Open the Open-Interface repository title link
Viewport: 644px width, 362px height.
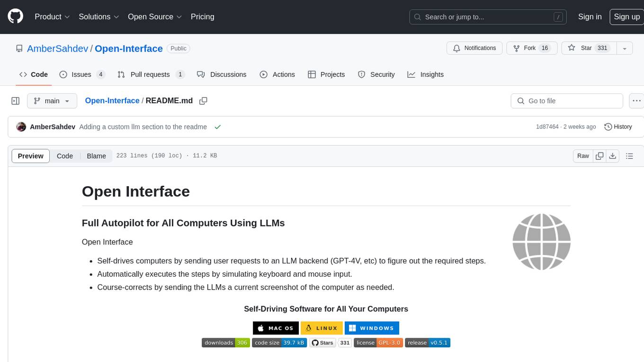tap(129, 48)
